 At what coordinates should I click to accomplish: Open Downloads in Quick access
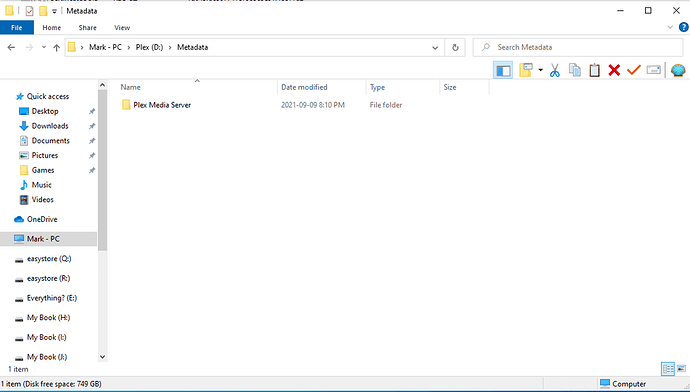pyautogui.click(x=50, y=126)
